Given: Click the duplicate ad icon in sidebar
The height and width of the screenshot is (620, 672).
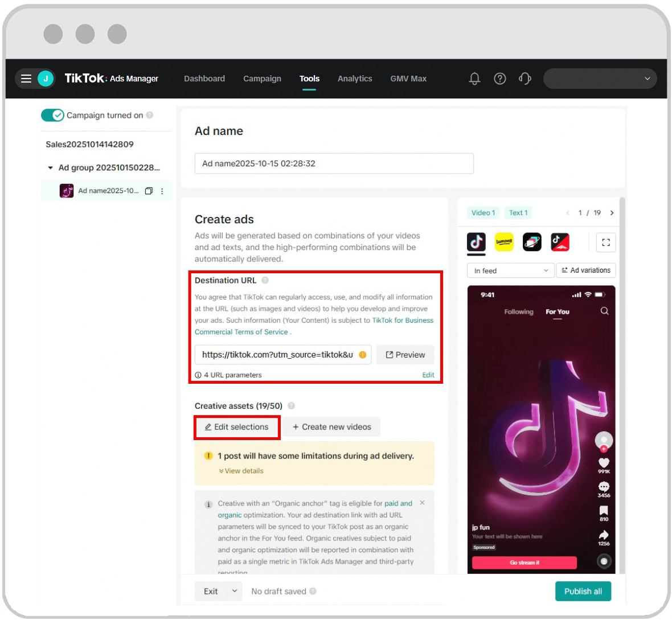Looking at the screenshot, I should 149,191.
